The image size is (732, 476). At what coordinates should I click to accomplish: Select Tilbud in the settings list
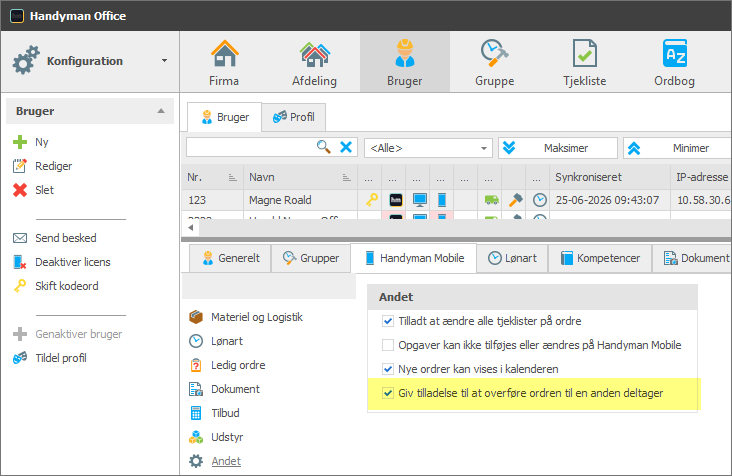pyautogui.click(x=214, y=413)
